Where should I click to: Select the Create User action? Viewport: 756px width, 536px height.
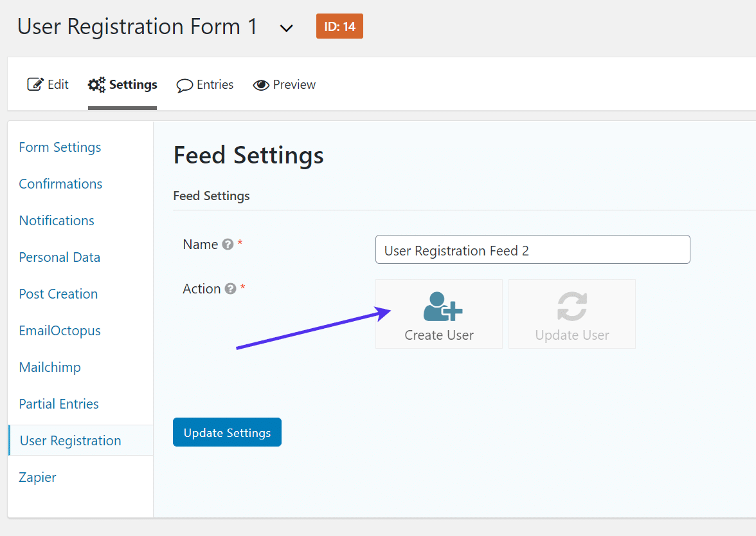point(439,314)
